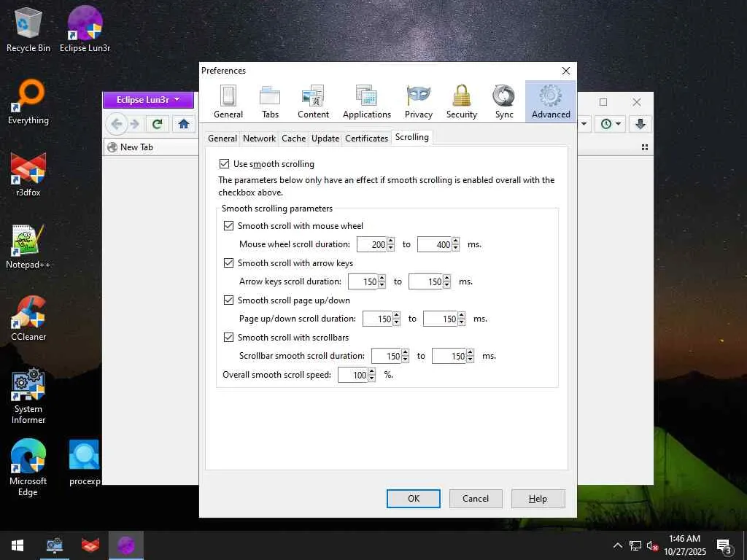Adjust the mouse wheel minimum duration spinner
Viewport: 747px width, 560px height.
391,244
